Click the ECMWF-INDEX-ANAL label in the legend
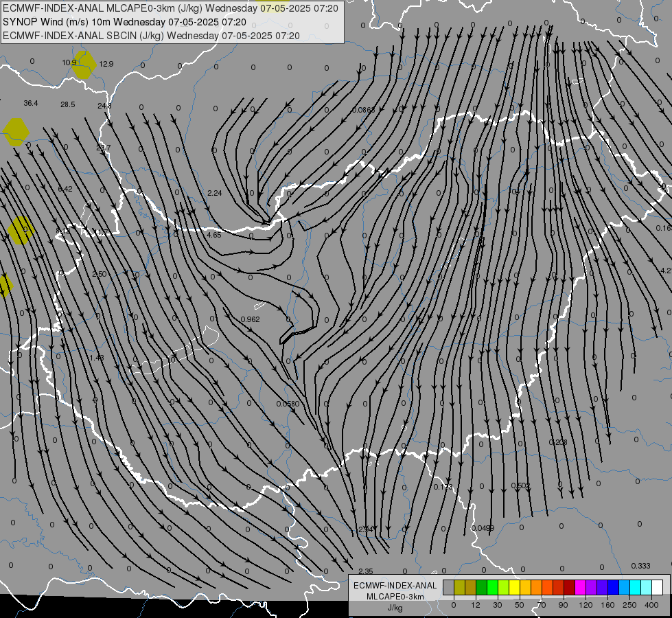 (395, 586)
